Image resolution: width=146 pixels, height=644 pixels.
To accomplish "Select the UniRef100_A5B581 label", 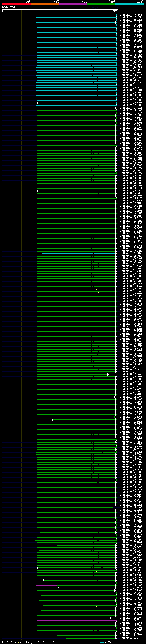I will [x=131, y=35].
